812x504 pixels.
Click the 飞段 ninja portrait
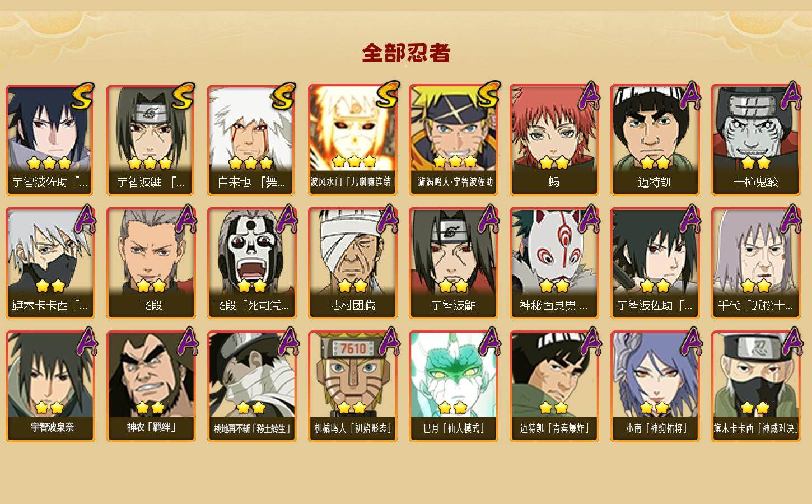tap(151, 263)
